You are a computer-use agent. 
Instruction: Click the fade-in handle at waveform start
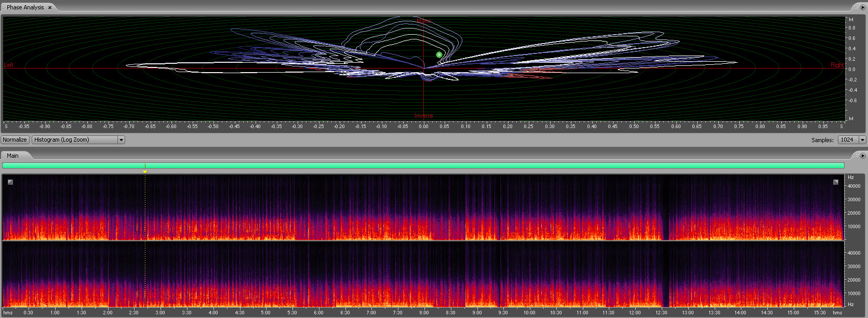tap(10, 182)
